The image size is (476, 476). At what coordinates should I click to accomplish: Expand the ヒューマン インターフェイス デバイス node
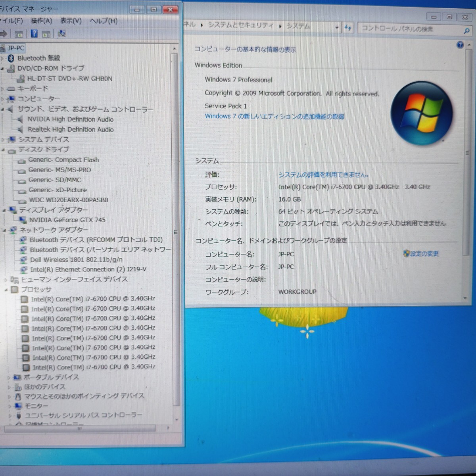6,280
